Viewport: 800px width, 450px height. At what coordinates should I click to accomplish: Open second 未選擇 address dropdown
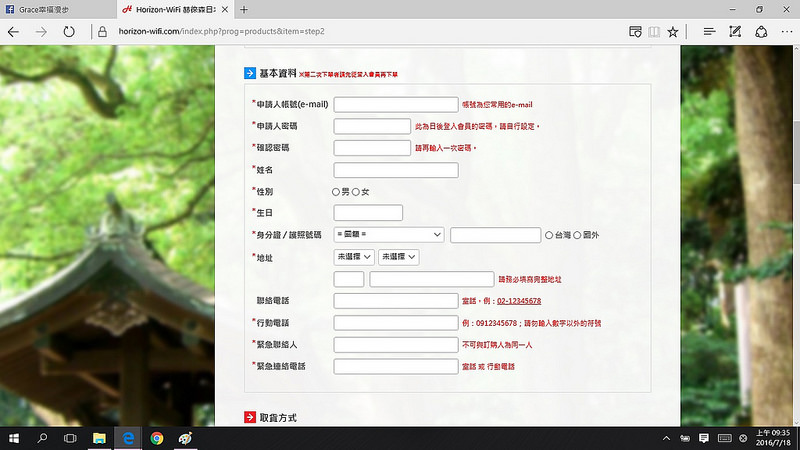398,257
